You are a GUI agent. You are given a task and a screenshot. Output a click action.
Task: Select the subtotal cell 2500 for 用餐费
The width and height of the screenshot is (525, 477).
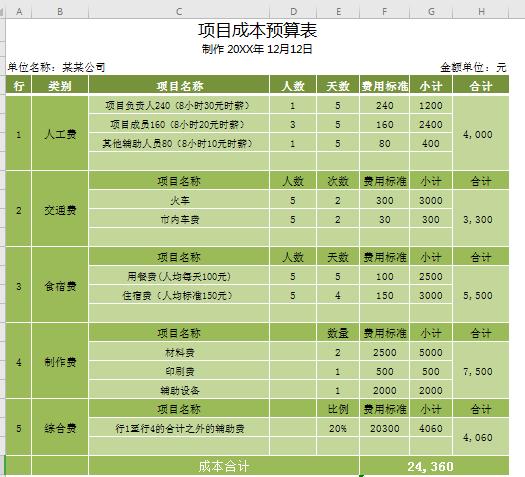tap(431, 276)
